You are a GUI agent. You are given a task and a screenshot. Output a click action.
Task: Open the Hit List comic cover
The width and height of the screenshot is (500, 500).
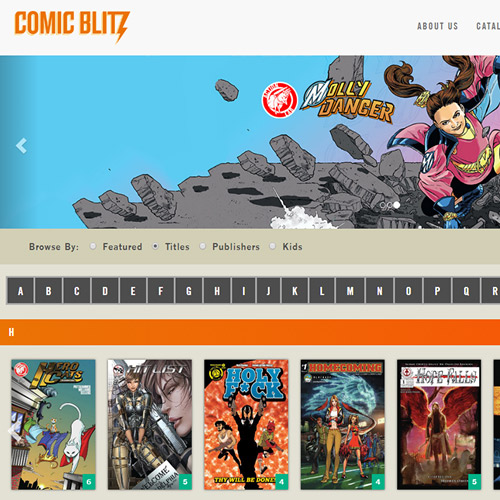pyautogui.click(x=150, y=424)
